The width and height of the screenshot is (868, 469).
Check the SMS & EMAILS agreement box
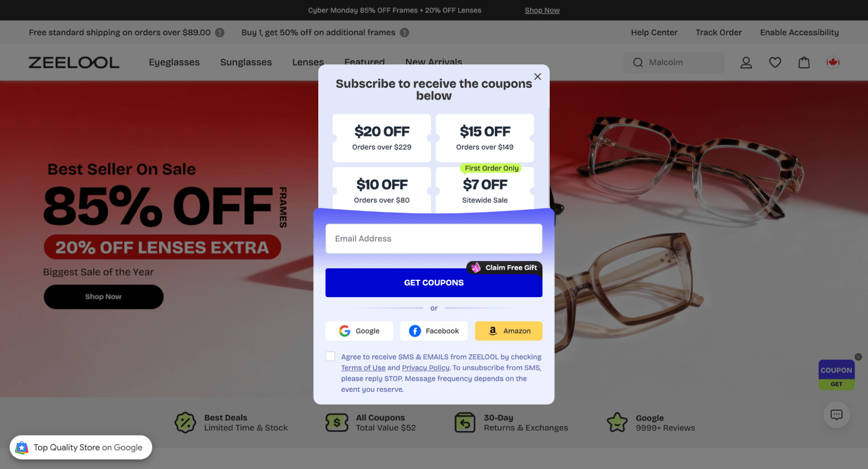330,357
